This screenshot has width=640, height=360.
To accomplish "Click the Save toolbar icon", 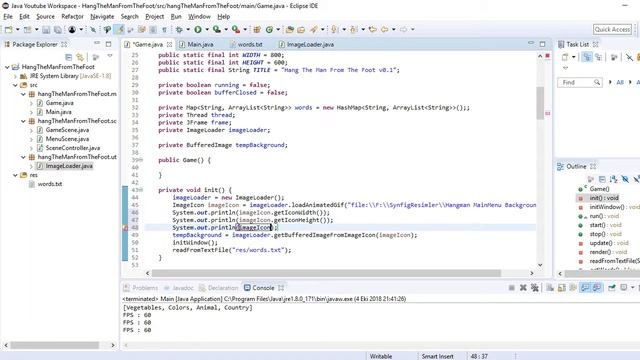I will (46, 29).
